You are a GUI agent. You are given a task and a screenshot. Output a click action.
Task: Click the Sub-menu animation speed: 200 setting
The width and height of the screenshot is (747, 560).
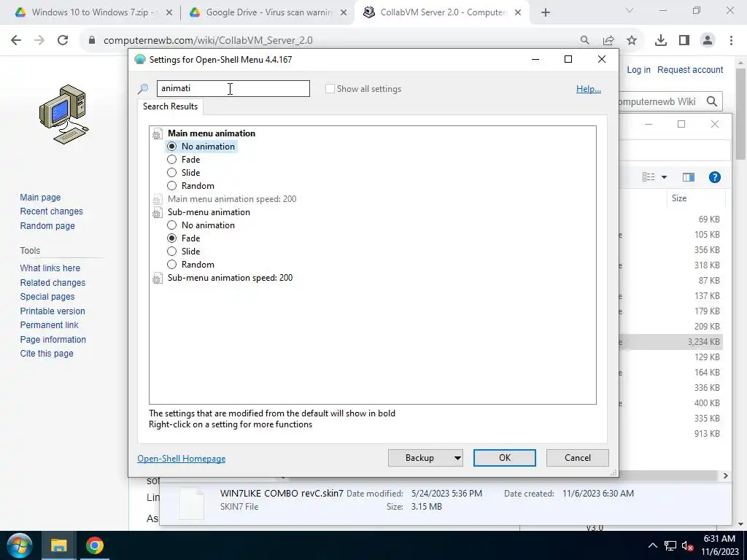coord(230,278)
